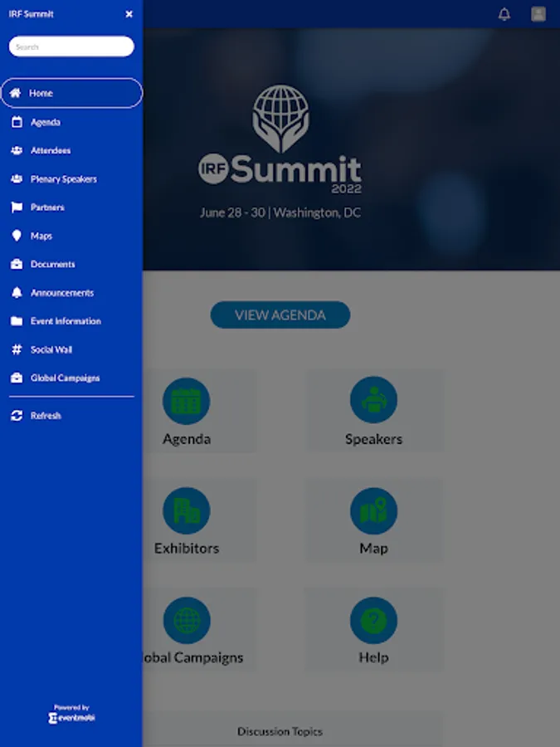The width and height of the screenshot is (560, 747).
Task: Click the Documents briefcase icon
Action: pyautogui.click(x=17, y=264)
